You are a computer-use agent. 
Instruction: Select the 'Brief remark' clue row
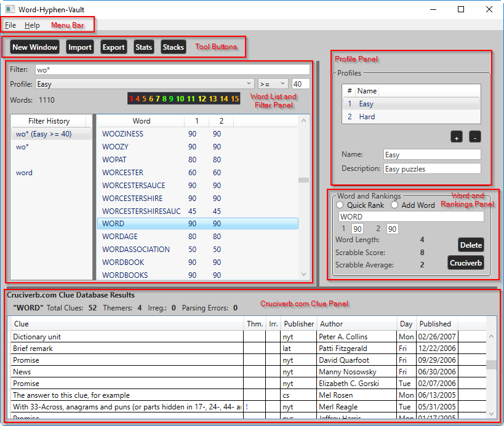[249, 349]
